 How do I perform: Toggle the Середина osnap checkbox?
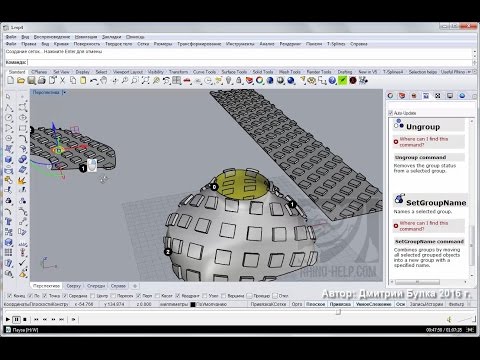tap(65, 296)
